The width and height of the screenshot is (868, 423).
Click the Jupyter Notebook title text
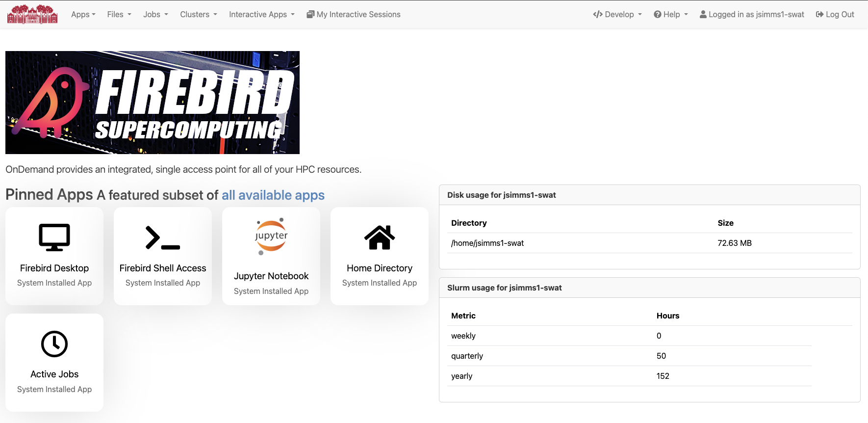tap(271, 276)
